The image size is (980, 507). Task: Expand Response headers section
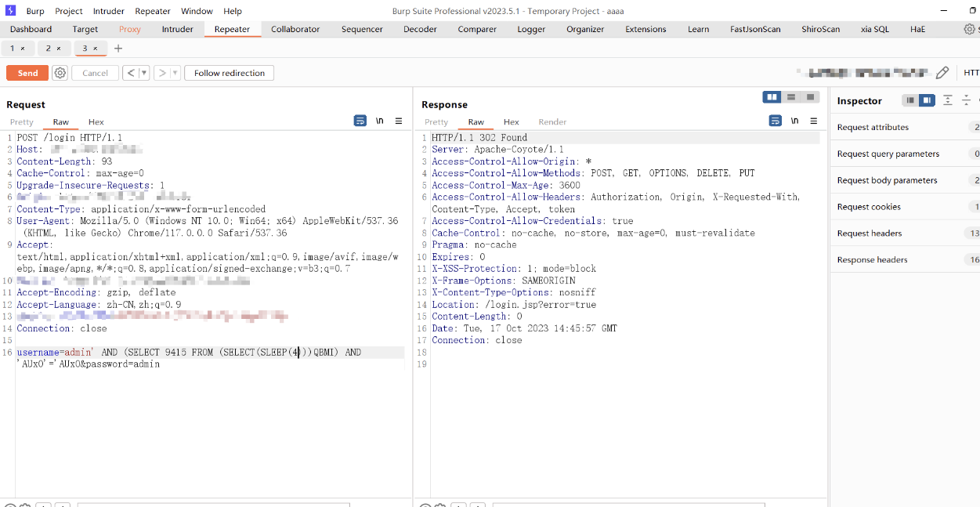click(905, 260)
